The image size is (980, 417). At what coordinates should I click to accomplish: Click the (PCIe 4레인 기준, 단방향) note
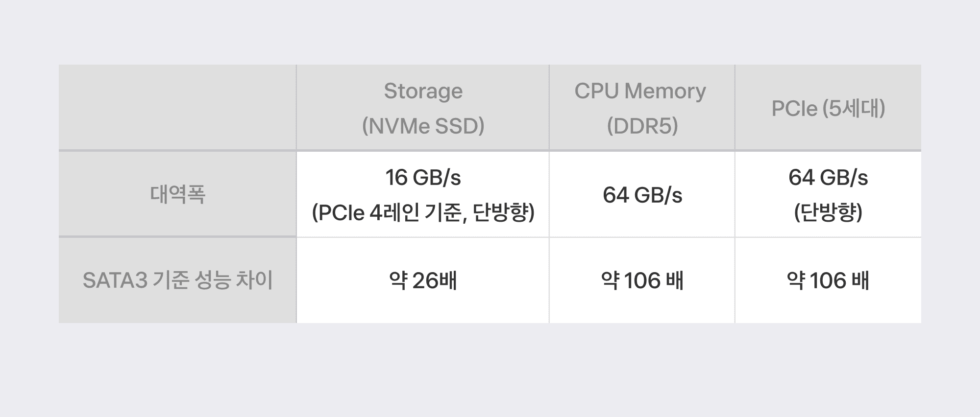423,212
